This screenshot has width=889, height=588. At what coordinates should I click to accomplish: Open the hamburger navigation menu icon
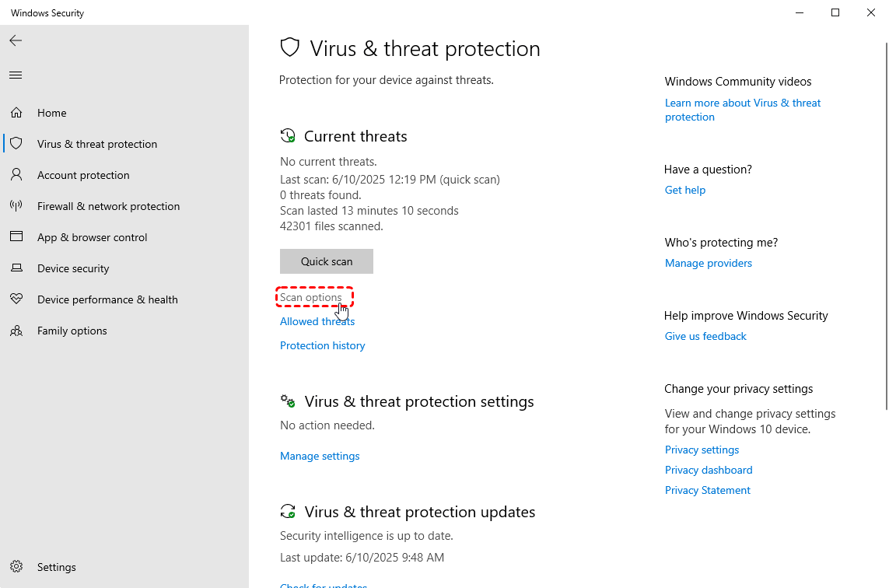click(16, 75)
